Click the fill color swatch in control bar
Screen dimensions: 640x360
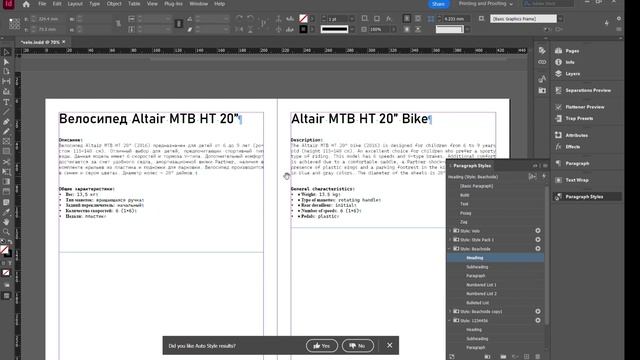click(x=303, y=19)
